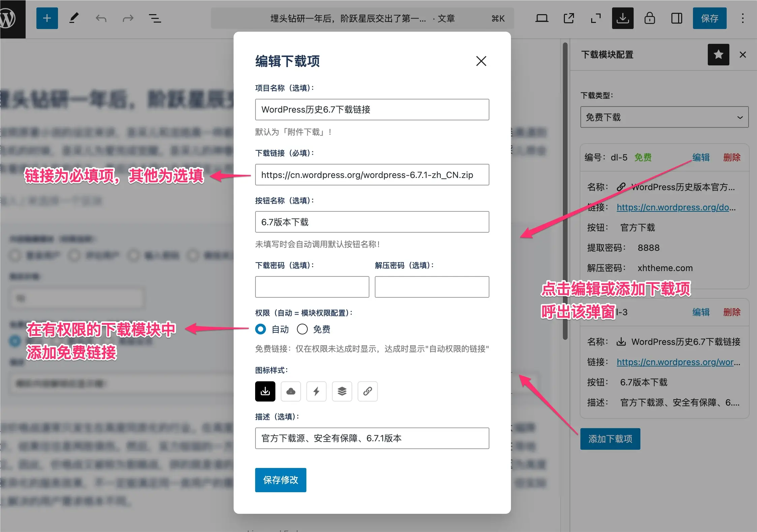Click 编辑 for the WordPress历史6.7 item
This screenshot has width=757, height=532.
701,312
